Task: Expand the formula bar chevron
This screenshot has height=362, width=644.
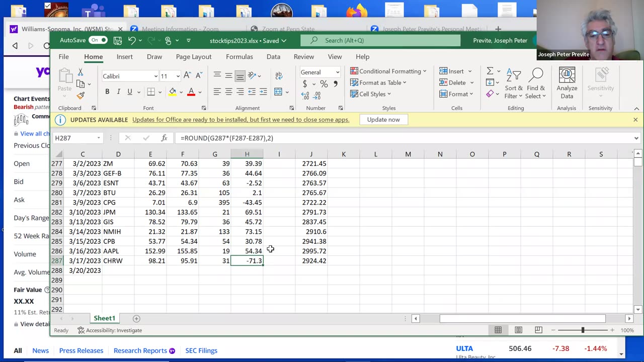Action: 636,138
